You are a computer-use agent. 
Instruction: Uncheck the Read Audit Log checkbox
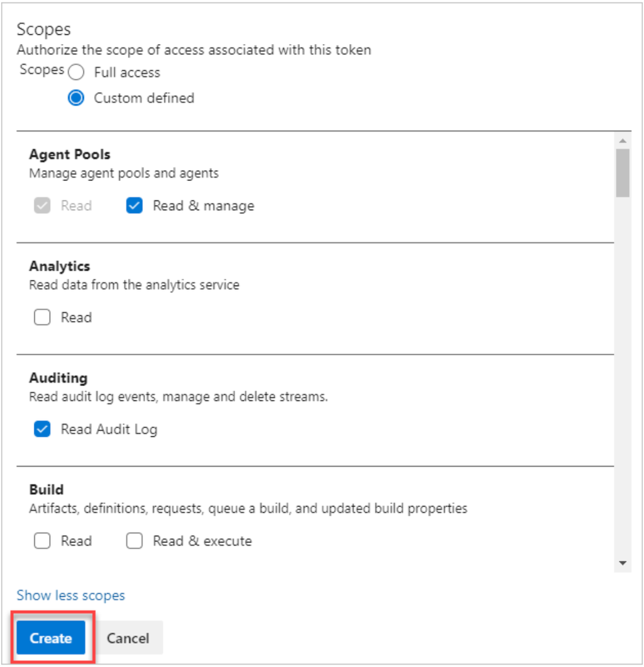(43, 429)
